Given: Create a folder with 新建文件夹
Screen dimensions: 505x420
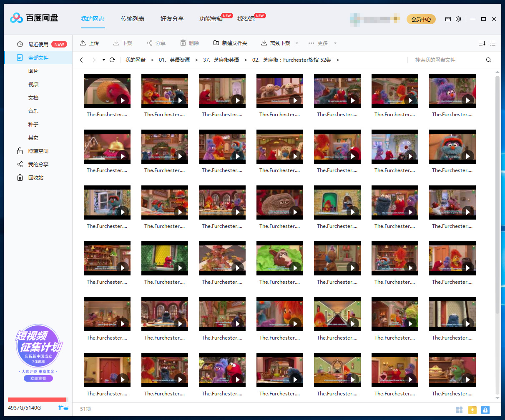Looking at the screenshot, I should [230, 43].
